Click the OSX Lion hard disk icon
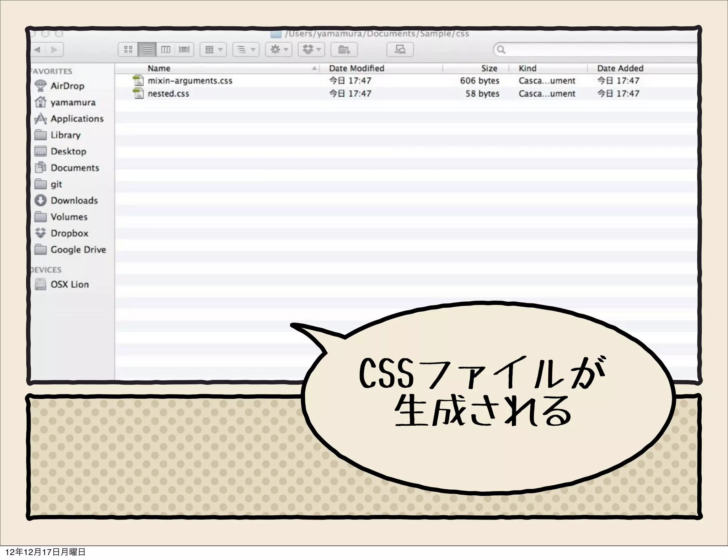This screenshot has width=728, height=560. pyautogui.click(x=41, y=284)
